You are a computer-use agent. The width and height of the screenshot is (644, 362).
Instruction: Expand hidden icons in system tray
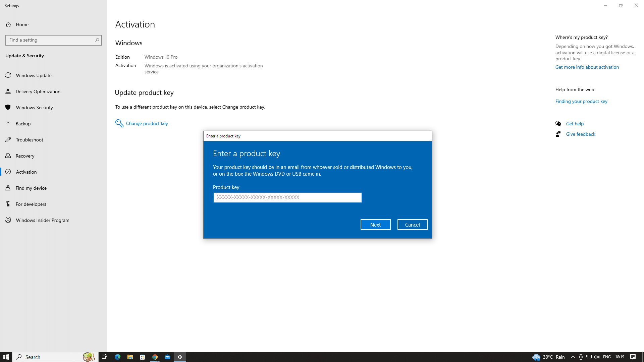click(x=573, y=357)
